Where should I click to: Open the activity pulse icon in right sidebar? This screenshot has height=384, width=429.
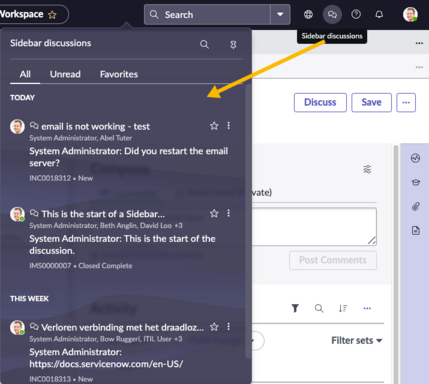click(415, 158)
